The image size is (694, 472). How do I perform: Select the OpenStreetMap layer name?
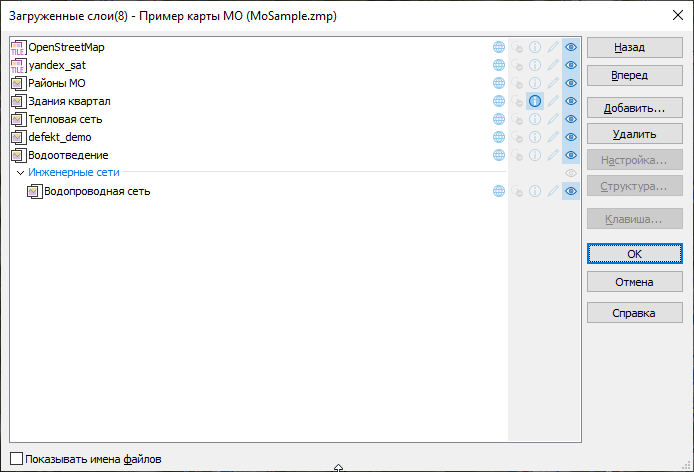point(66,47)
